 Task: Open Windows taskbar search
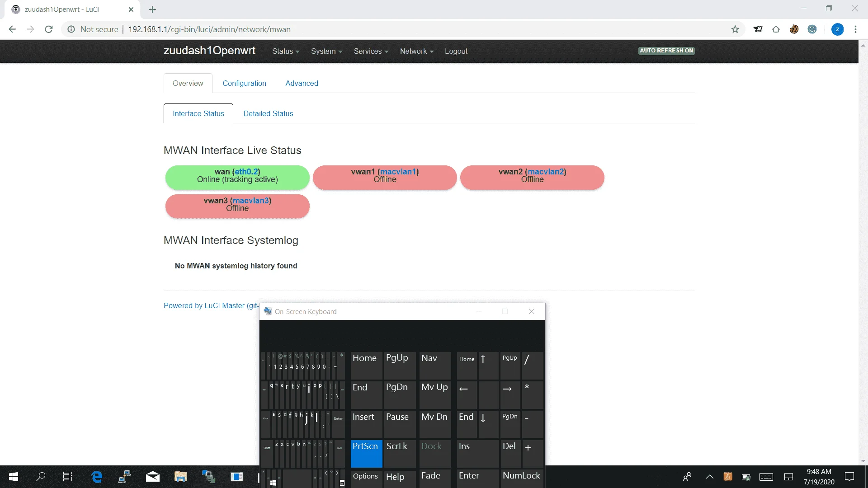tap(41, 477)
